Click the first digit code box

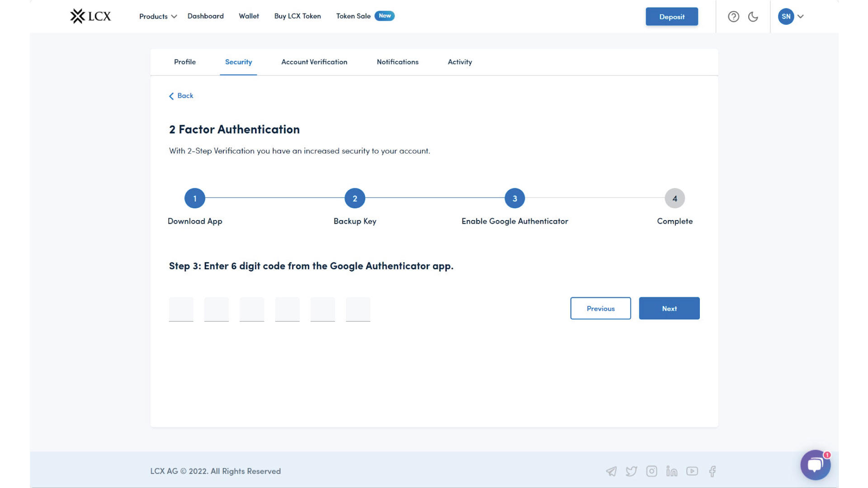(x=181, y=309)
